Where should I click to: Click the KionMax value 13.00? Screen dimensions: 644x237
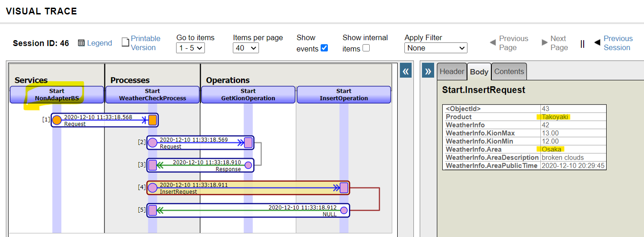[550, 133]
